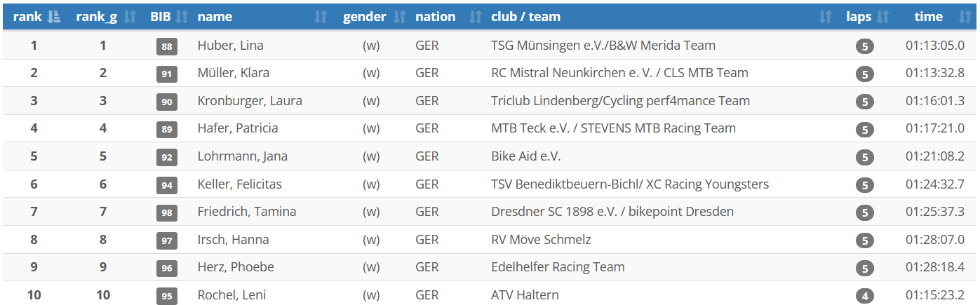Sort table by rank column icon
Image resolution: width=980 pixels, height=305 pixels.
(53, 17)
